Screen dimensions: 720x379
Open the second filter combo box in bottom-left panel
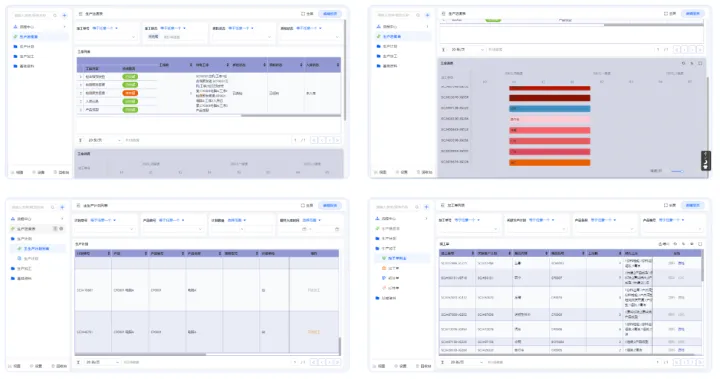click(x=173, y=229)
